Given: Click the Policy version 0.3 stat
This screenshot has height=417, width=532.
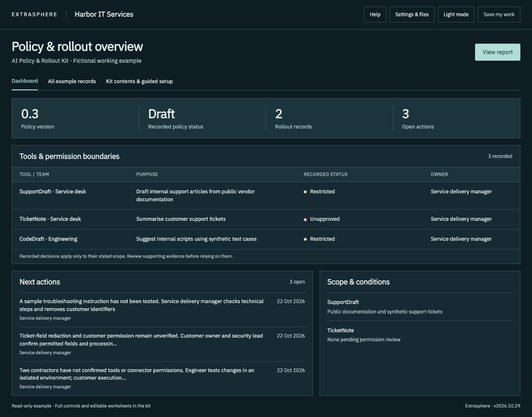Looking at the screenshot, I should coord(75,118).
